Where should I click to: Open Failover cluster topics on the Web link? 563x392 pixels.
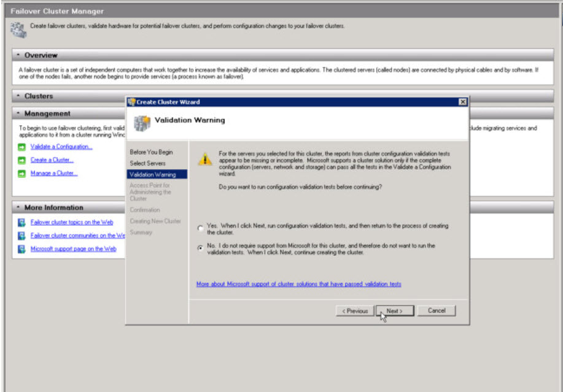pos(72,222)
